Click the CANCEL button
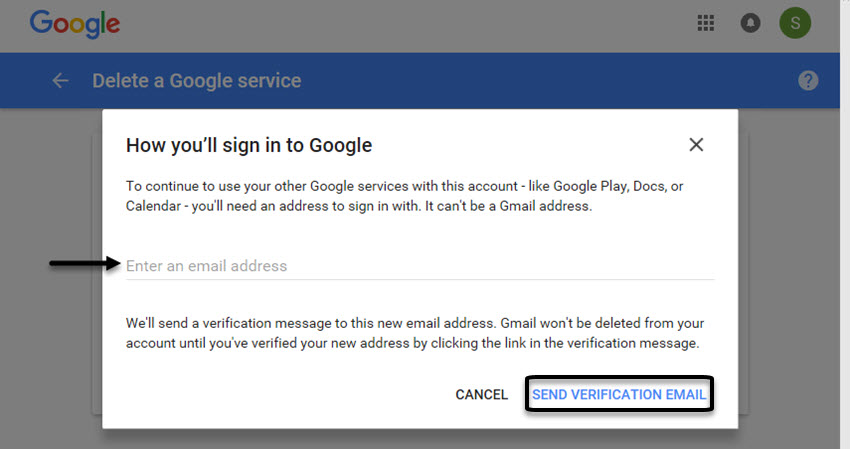850x449 pixels. (481, 394)
